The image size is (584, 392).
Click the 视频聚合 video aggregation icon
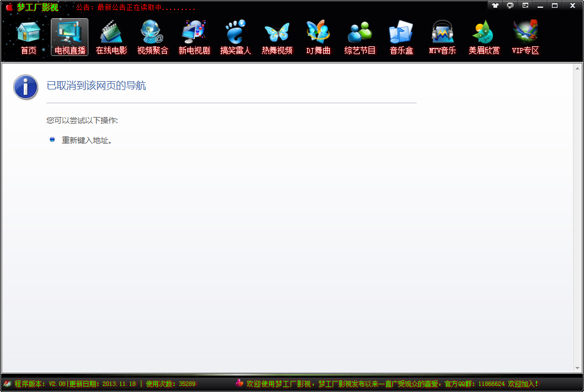click(152, 37)
